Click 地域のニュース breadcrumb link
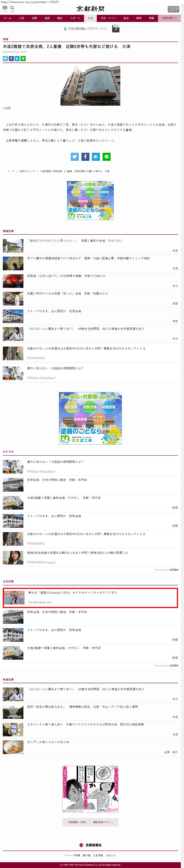 [27, 171]
